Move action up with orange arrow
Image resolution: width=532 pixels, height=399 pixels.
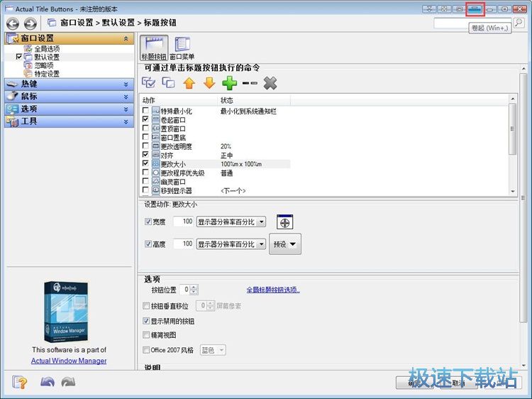189,83
